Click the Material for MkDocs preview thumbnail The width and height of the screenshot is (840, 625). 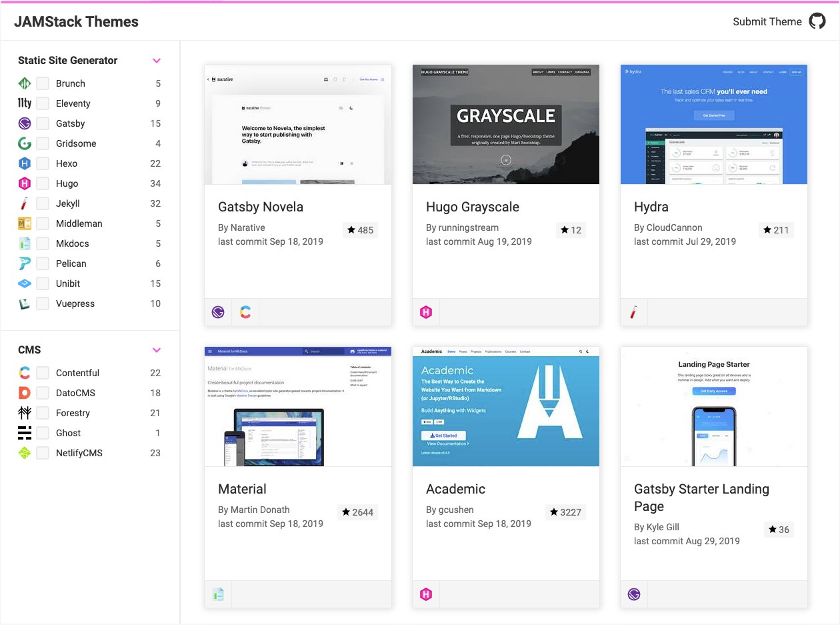click(298, 406)
